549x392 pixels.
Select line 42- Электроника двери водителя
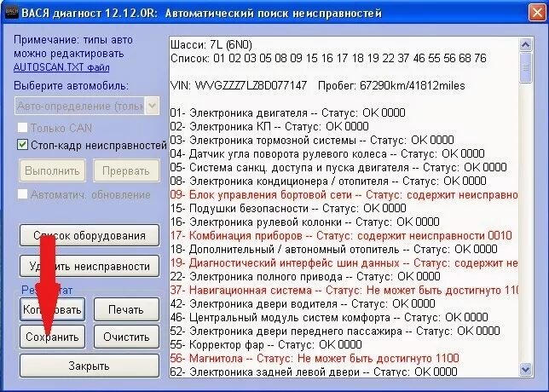point(303,303)
